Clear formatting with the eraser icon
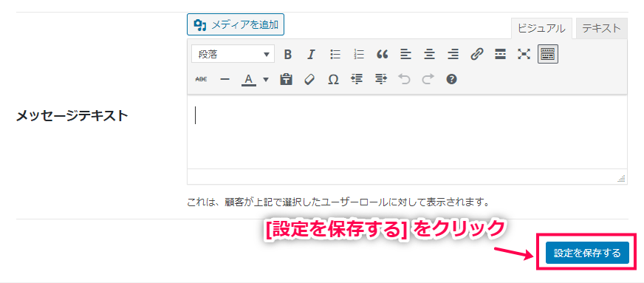Viewport: 644px width, 283px height. [309, 79]
